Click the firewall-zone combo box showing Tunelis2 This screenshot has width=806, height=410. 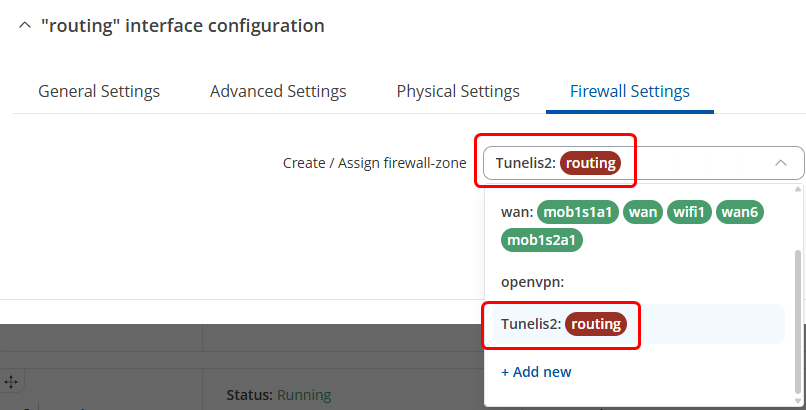click(x=644, y=163)
